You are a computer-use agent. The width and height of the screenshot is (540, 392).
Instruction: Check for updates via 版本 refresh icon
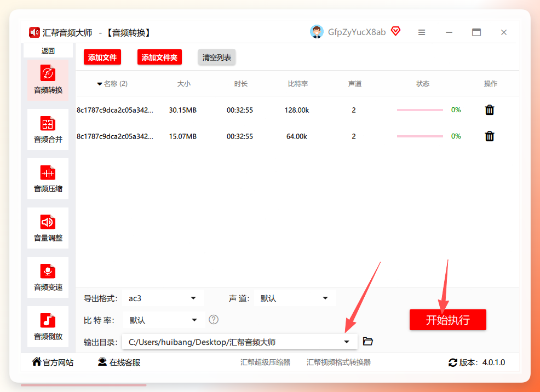[x=452, y=362]
